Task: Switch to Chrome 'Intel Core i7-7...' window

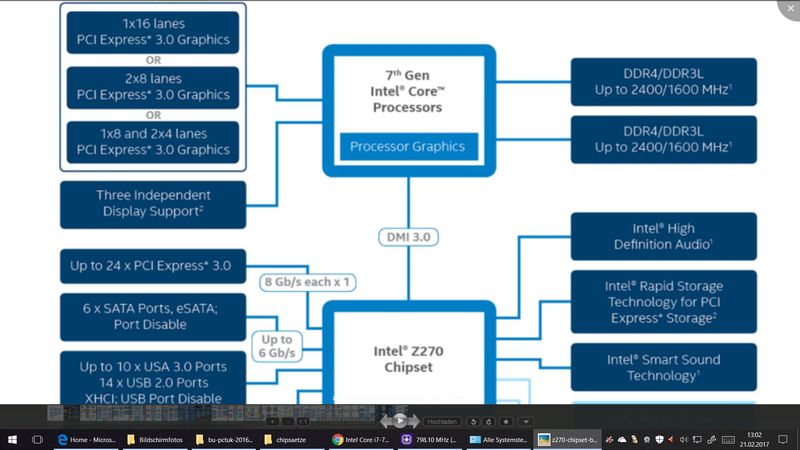Action: (361, 439)
